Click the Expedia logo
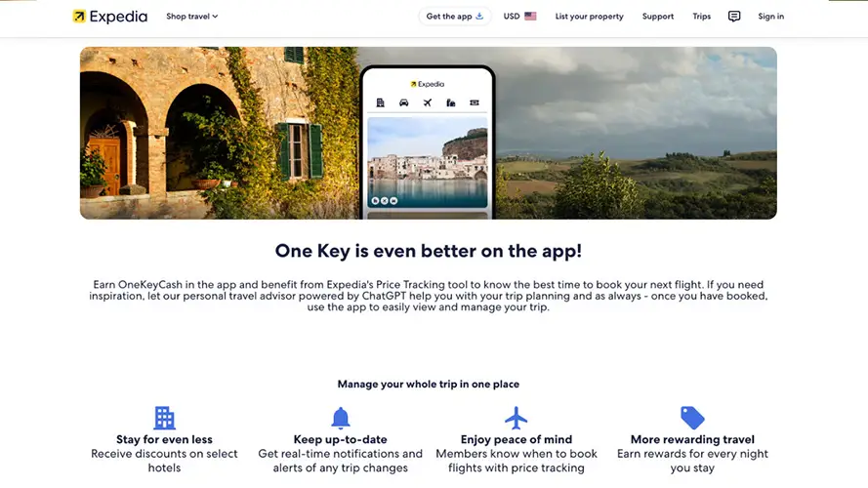868x488 pixels. point(110,17)
